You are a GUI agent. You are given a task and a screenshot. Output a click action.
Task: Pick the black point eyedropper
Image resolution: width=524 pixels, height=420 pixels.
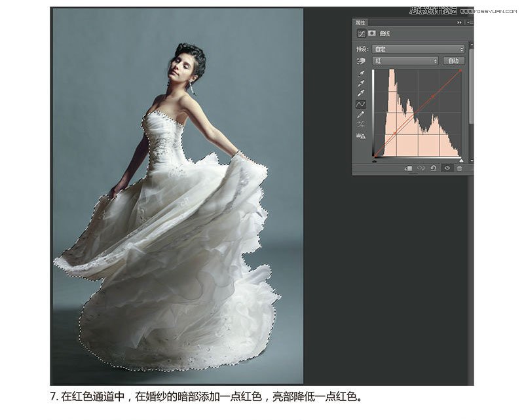coord(361,73)
